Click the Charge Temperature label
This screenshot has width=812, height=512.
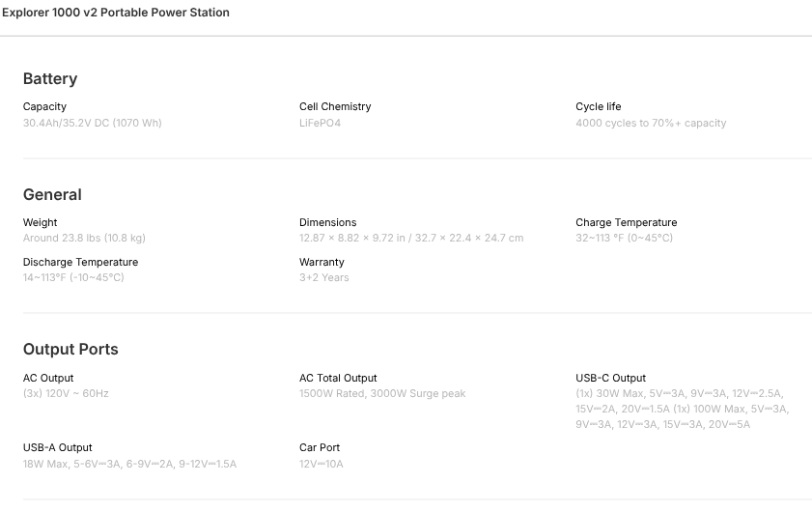[627, 222]
